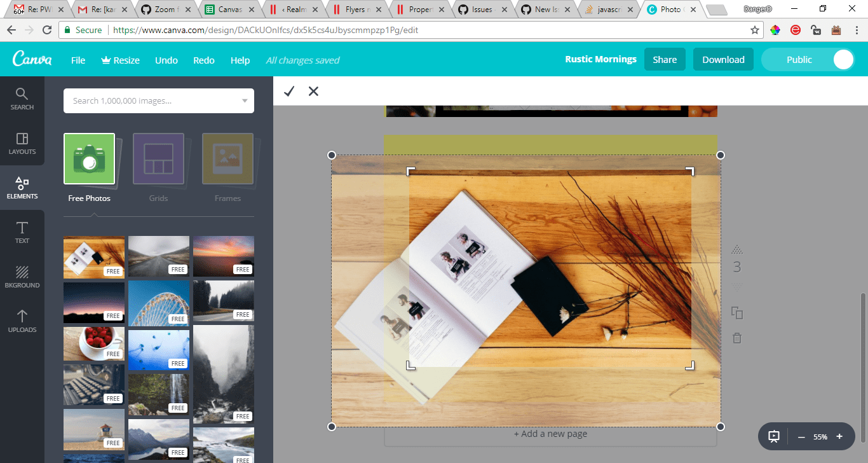Cancel the crop with the X icon
Image resolution: width=868 pixels, height=463 pixels.
click(x=313, y=91)
